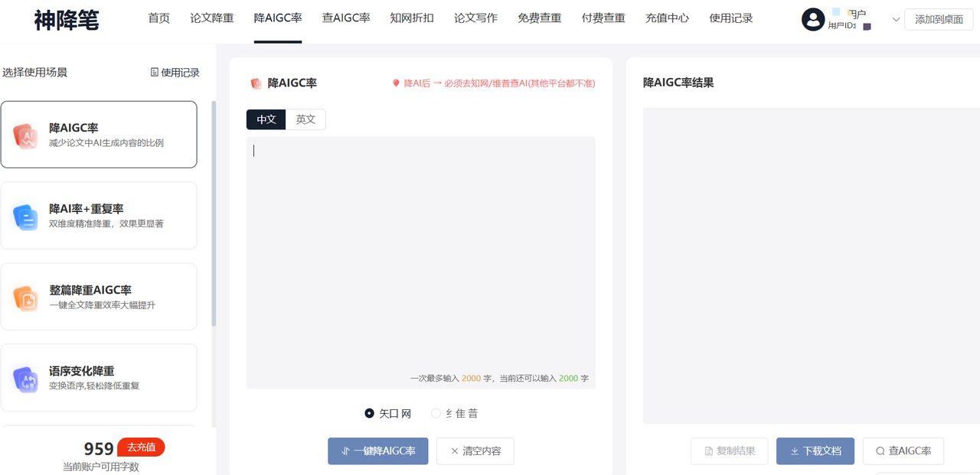Select 整篇降重AIGC率 card title
This screenshot has width=980, height=475.
click(x=90, y=290)
